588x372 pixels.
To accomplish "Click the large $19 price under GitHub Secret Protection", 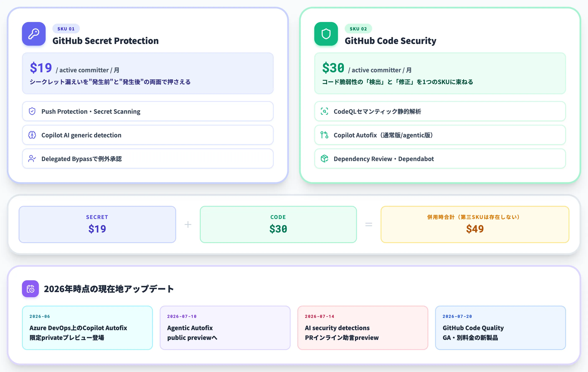I will click(x=41, y=68).
